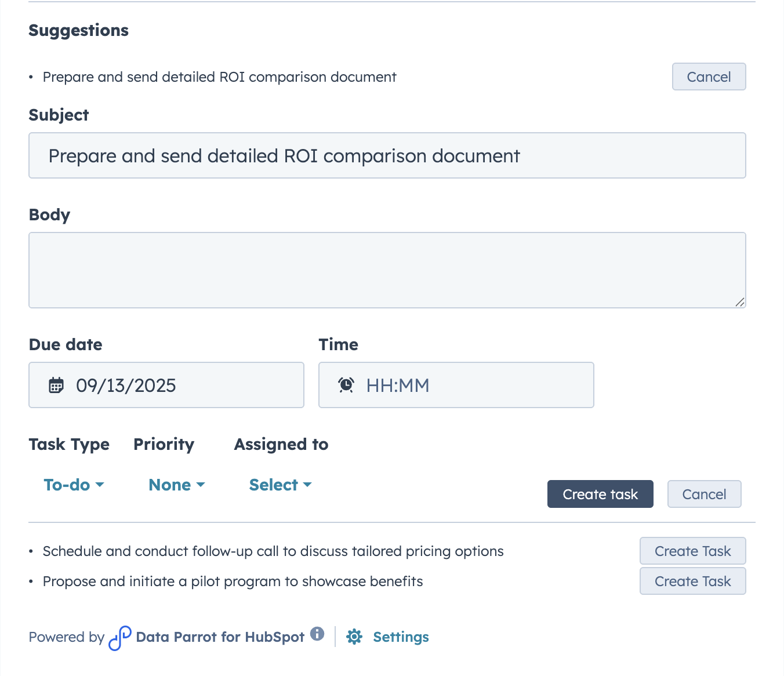Open the Task Type To-do dropdown
The image size is (784, 676).
pos(74,485)
